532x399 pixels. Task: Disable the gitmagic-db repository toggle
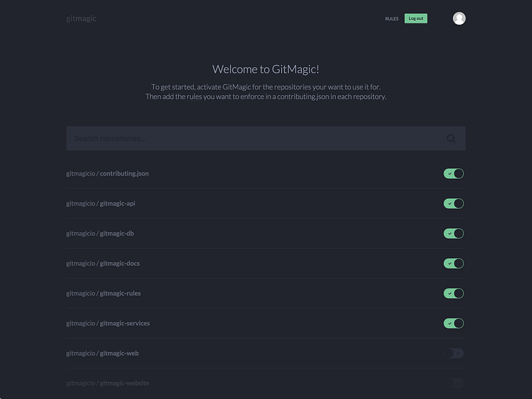click(x=453, y=233)
